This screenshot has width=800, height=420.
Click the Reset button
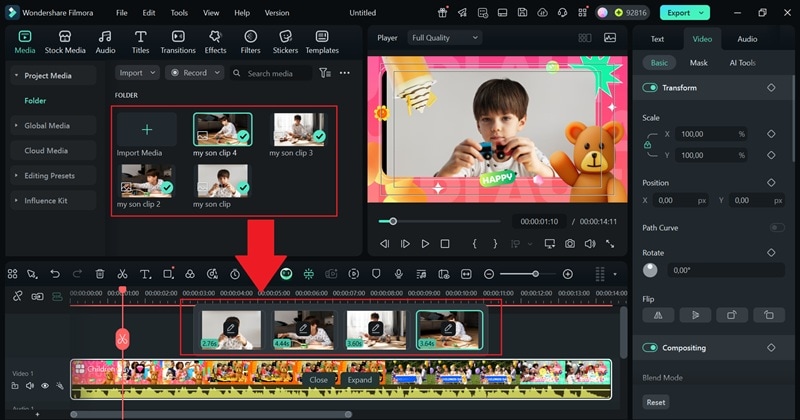(656, 402)
